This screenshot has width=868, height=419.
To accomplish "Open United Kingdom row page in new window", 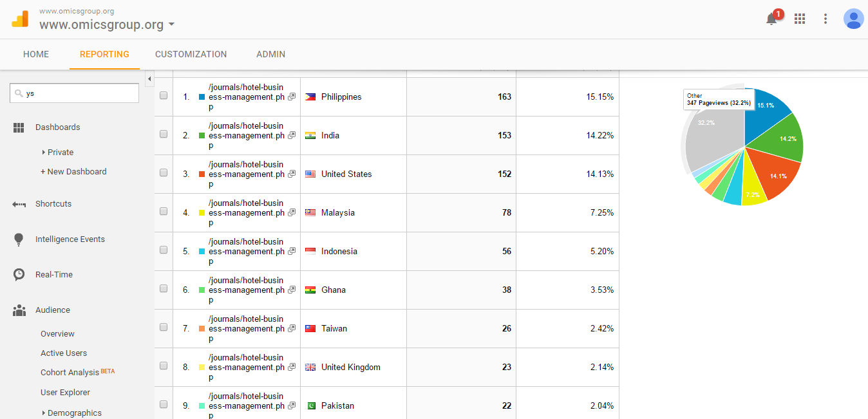I will 292,367.
